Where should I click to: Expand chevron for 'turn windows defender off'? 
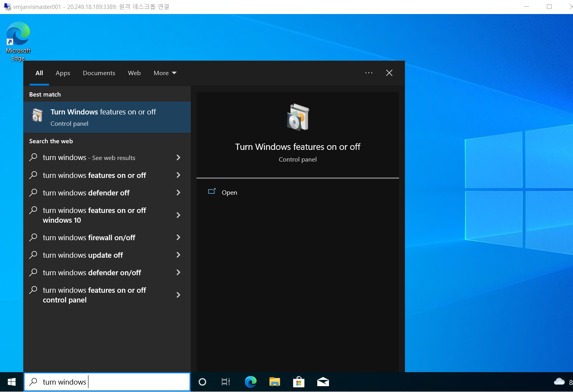(178, 192)
